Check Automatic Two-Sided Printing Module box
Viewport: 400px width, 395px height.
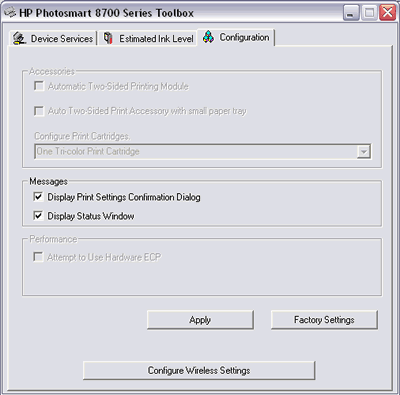tap(39, 86)
